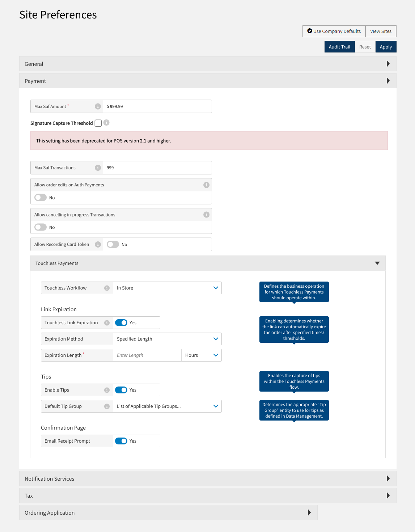Collapse the Touchless Payments section
The height and width of the screenshot is (532, 415).
(377, 263)
